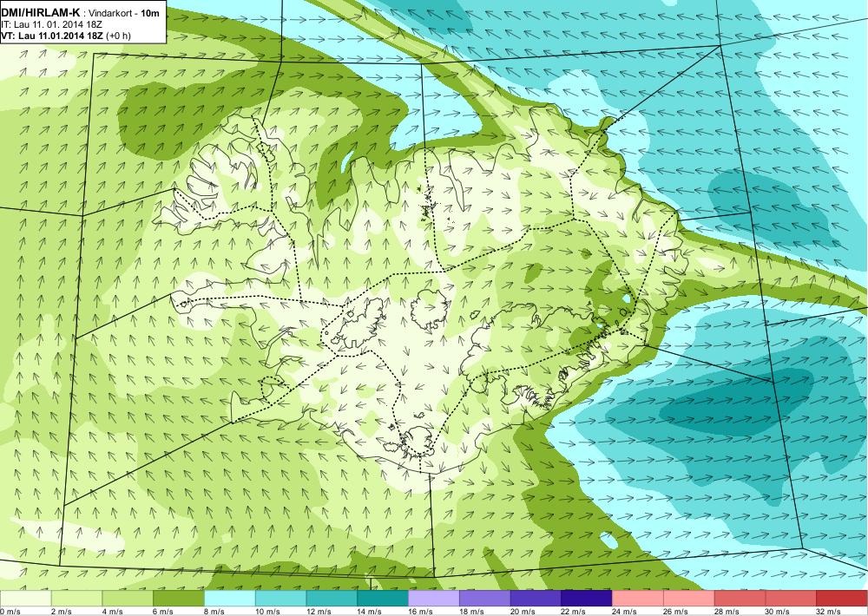Click the 'IT: Lau 11. 01. 2014 18Z' line
868x616 pixels.
pyautogui.click(x=51, y=24)
